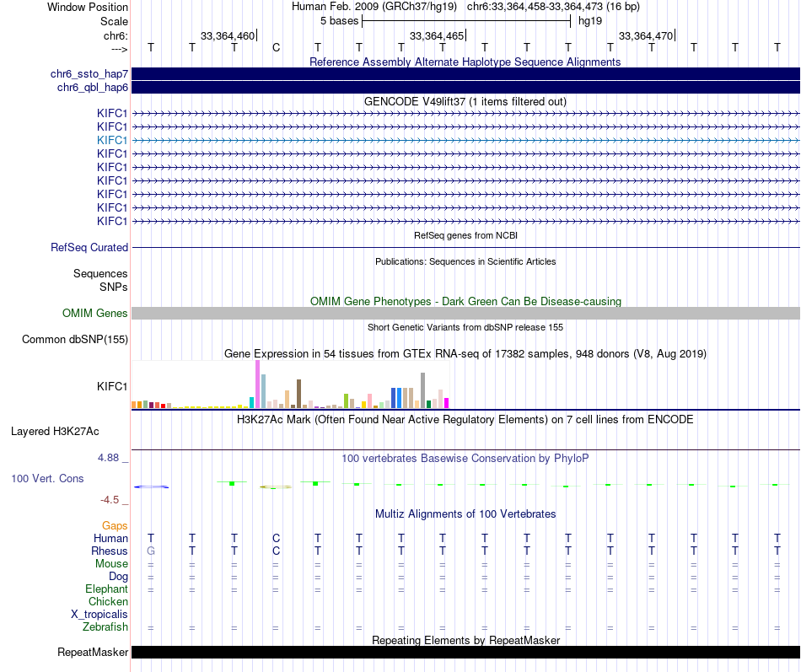Open 100 vertebrates Basewise Conservation by PhyloP title
The image size is (801, 672).
[465, 459]
